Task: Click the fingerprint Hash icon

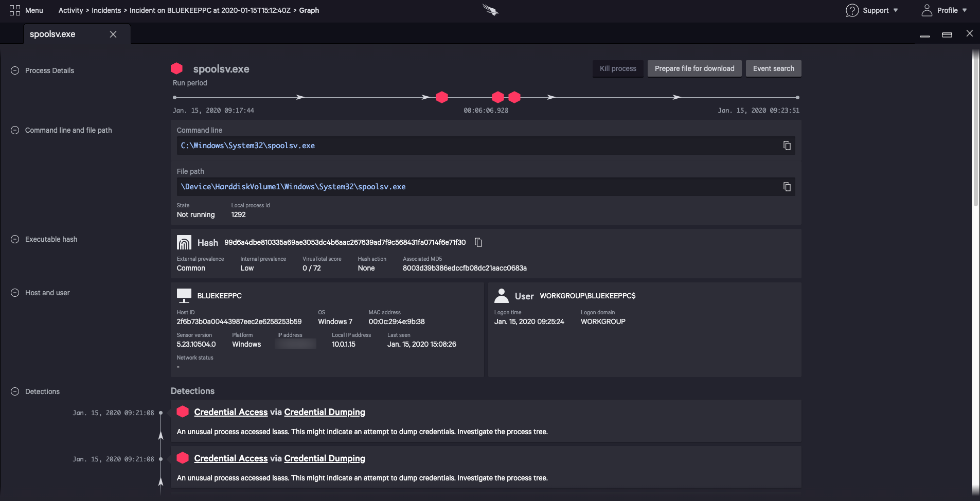Action: [x=184, y=242]
